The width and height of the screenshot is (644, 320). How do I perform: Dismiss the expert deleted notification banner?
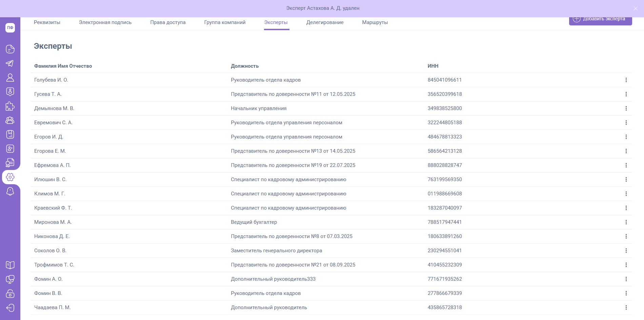635,8
